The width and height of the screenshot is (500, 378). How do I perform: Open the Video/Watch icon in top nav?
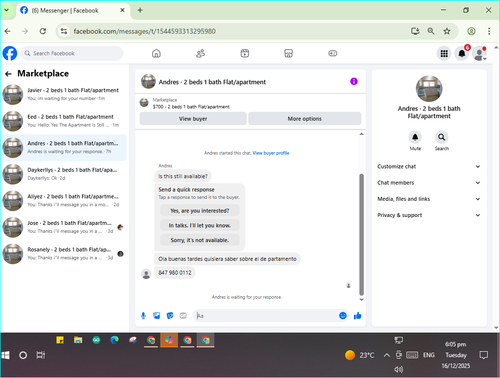(245, 53)
